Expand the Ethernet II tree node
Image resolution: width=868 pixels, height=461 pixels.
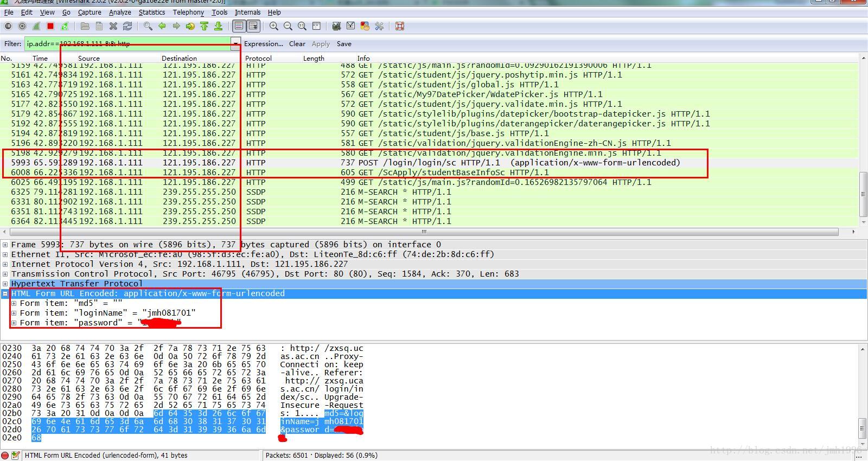(x=5, y=254)
